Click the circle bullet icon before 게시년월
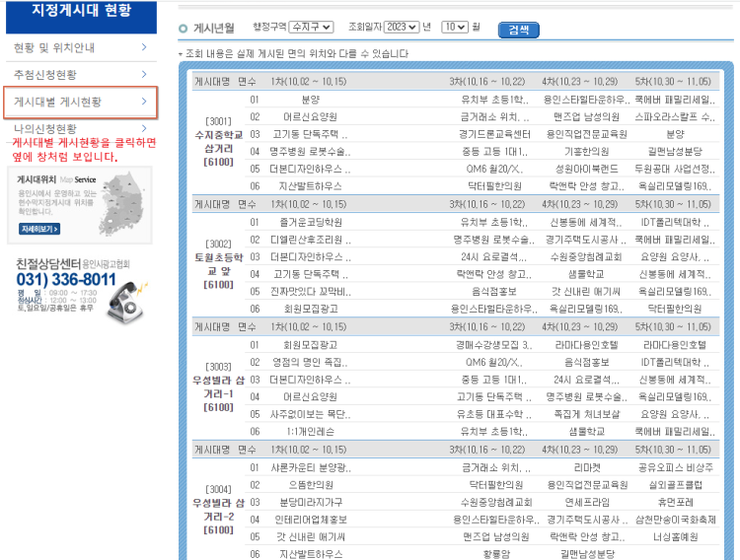Image resolution: width=740 pixels, height=560 pixels. 184,29
